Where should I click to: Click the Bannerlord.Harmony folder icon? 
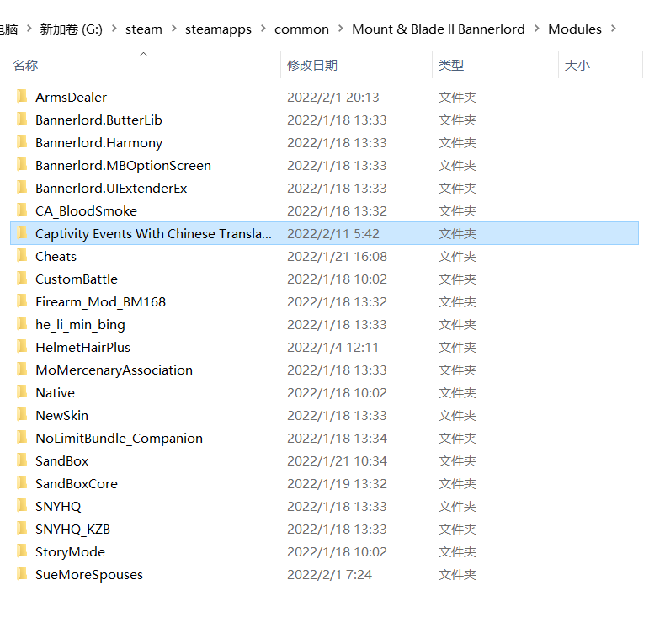(22, 142)
